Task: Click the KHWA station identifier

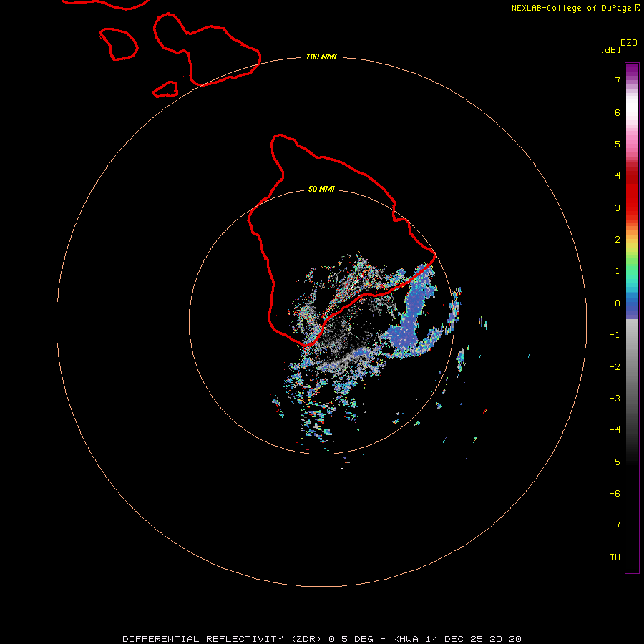Action: 406,639
